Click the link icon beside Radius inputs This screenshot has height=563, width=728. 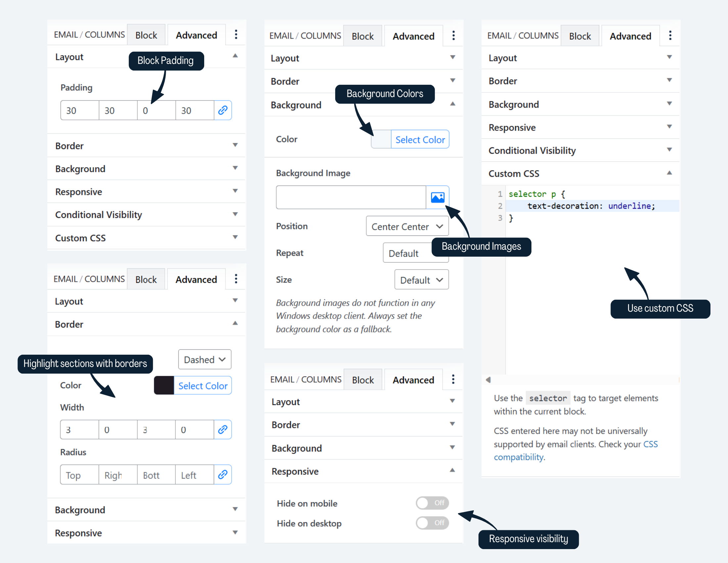click(223, 474)
